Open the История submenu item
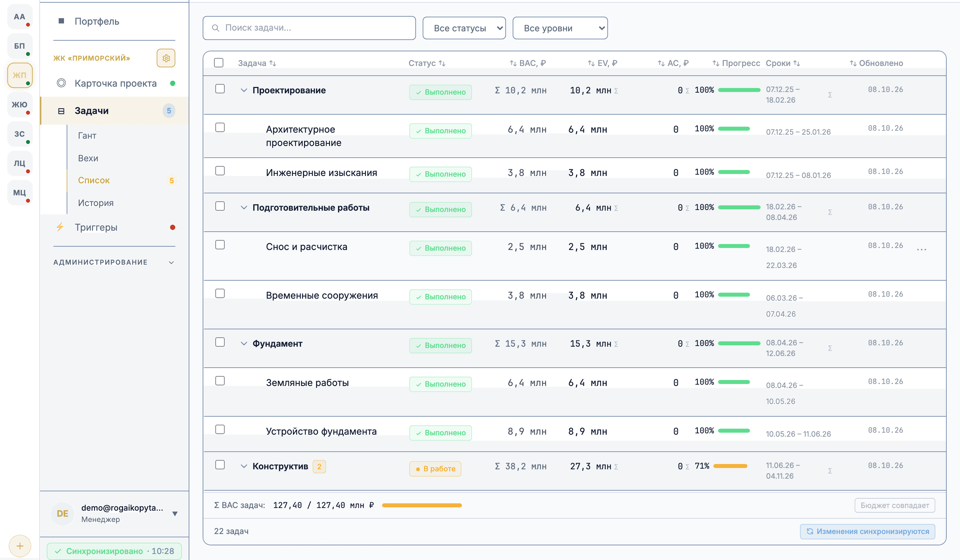 coord(96,203)
